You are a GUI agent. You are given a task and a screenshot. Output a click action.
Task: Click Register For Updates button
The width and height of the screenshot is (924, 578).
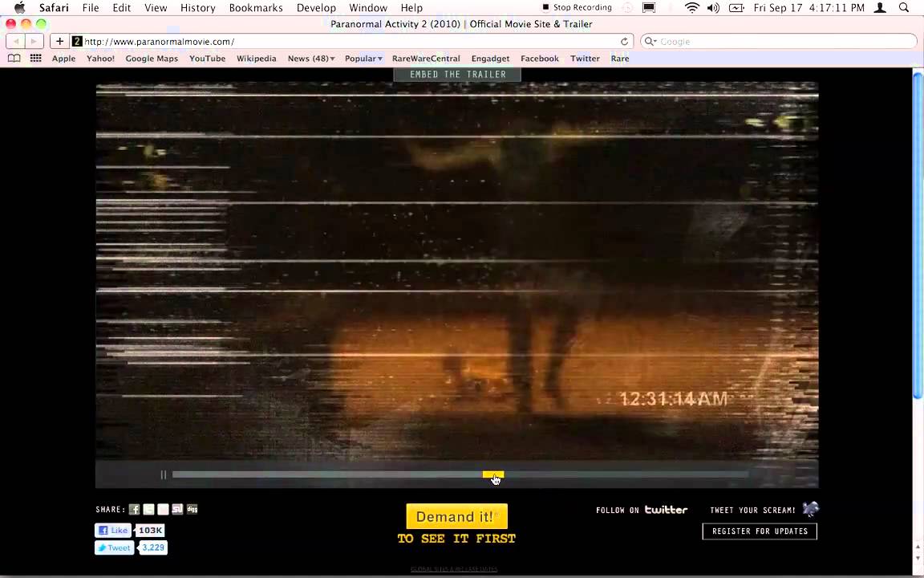(760, 531)
